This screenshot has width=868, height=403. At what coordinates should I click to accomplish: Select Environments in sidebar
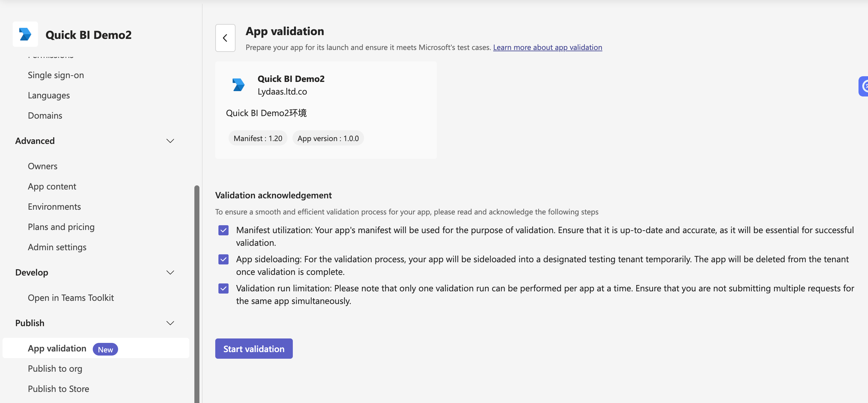pos(54,206)
